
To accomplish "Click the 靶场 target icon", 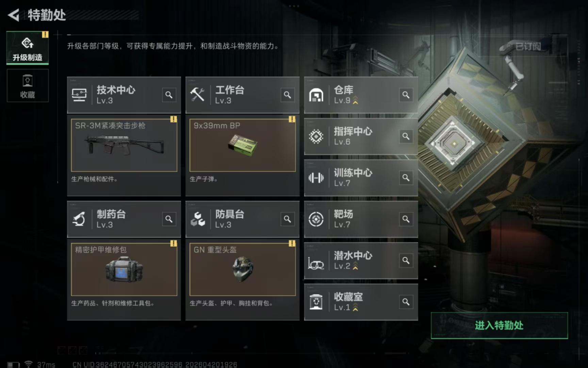I will [316, 219].
